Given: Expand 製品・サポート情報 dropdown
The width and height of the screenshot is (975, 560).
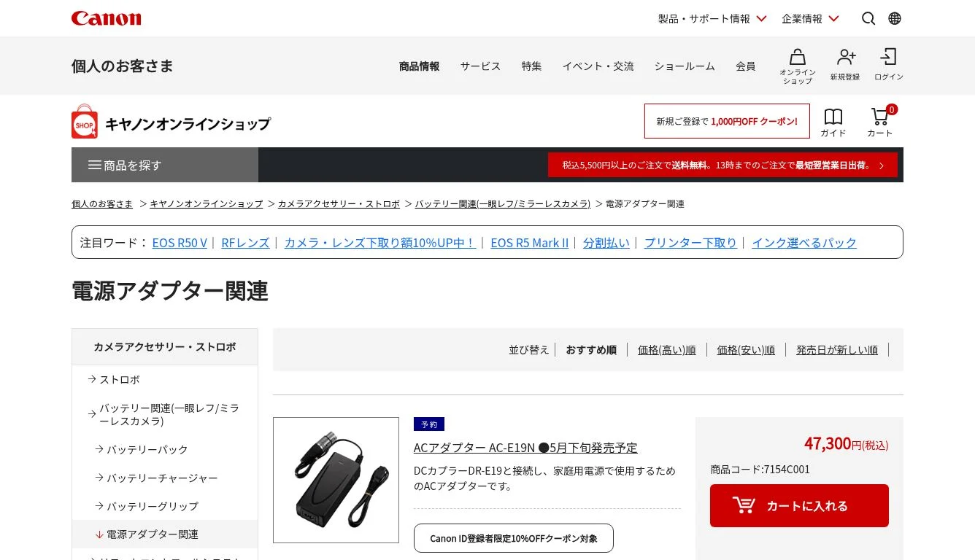Looking at the screenshot, I should point(712,18).
